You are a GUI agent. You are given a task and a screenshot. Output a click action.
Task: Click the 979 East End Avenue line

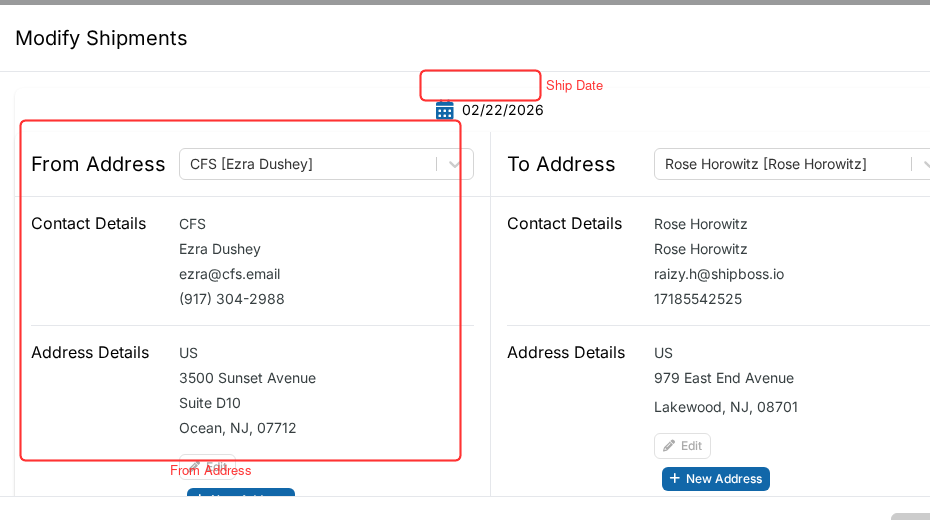[724, 378]
